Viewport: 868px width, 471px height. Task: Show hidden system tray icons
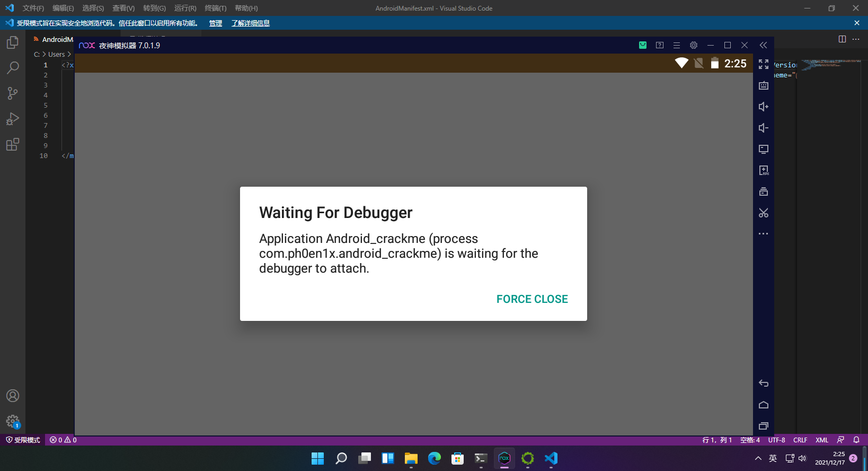click(758, 458)
